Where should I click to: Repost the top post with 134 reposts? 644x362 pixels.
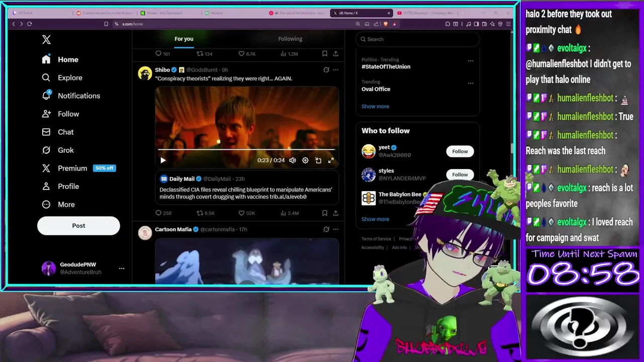[x=204, y=54]
